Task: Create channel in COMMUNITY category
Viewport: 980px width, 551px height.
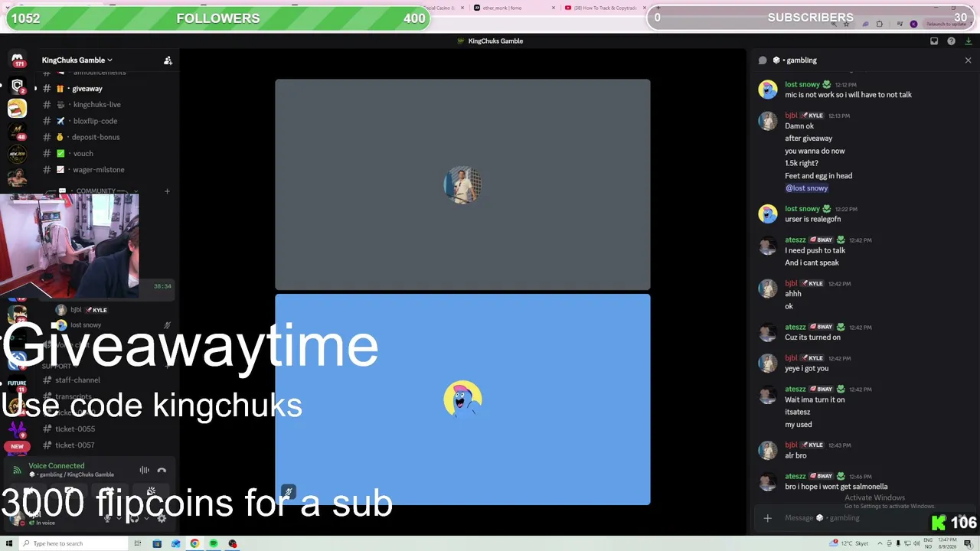Action: coord(167,191)
